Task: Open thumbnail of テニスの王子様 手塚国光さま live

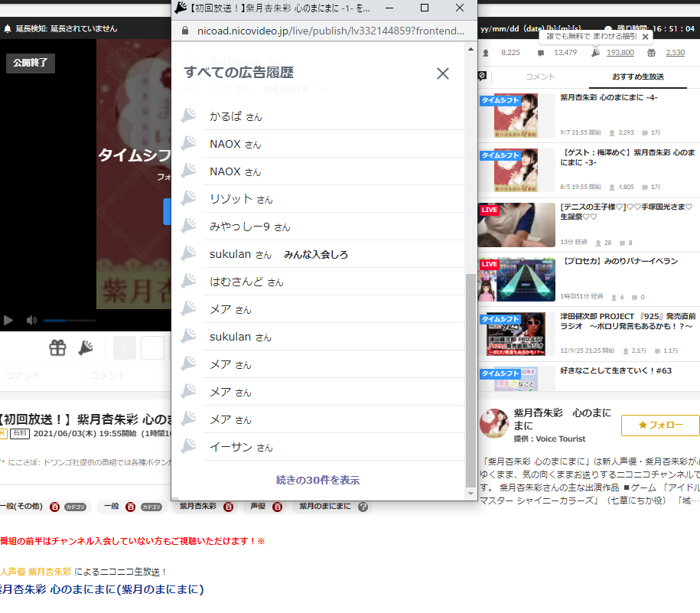Action: (516, 224)
